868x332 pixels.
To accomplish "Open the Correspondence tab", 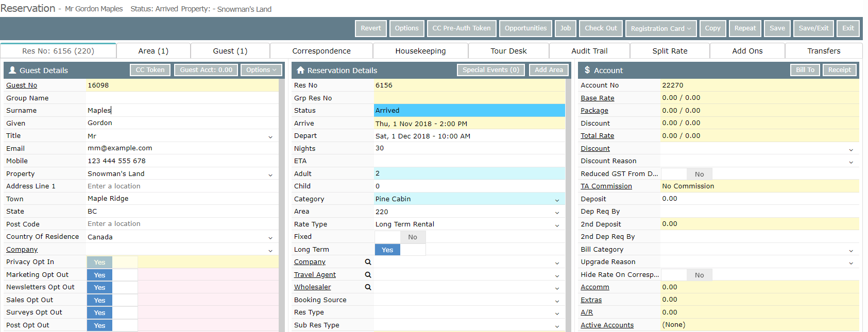I will [x=321, y=51].
